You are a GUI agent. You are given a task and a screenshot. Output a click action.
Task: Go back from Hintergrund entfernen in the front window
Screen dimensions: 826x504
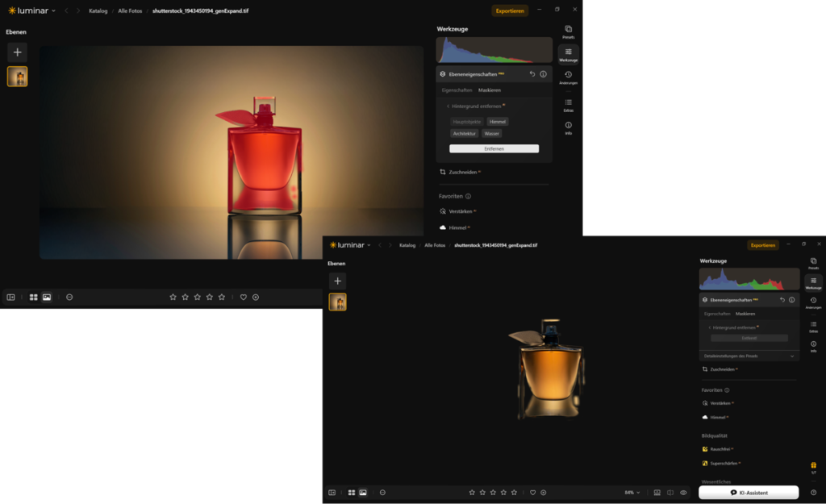(710, 327)
